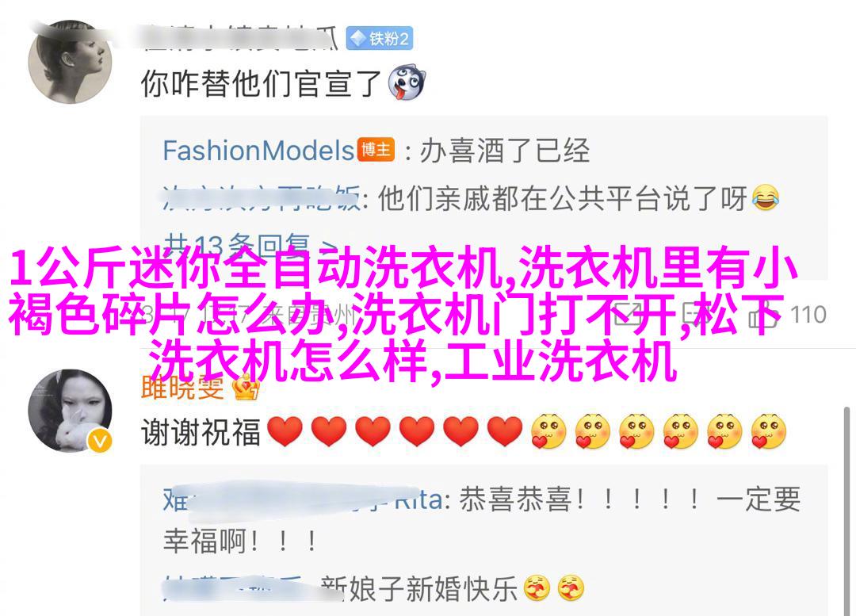Image resolution: width=856 pixels, height=616 pixels.
Task: Select the reply 办喜酒了已经
Action: coord(504,151)
